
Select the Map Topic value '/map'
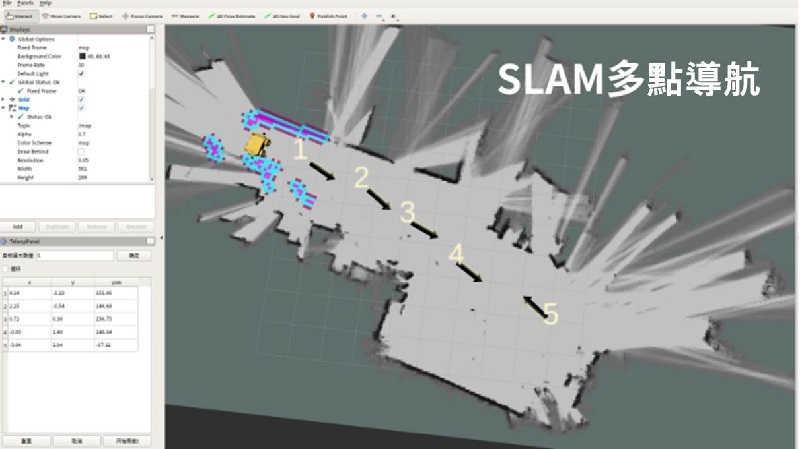point(85,126)
